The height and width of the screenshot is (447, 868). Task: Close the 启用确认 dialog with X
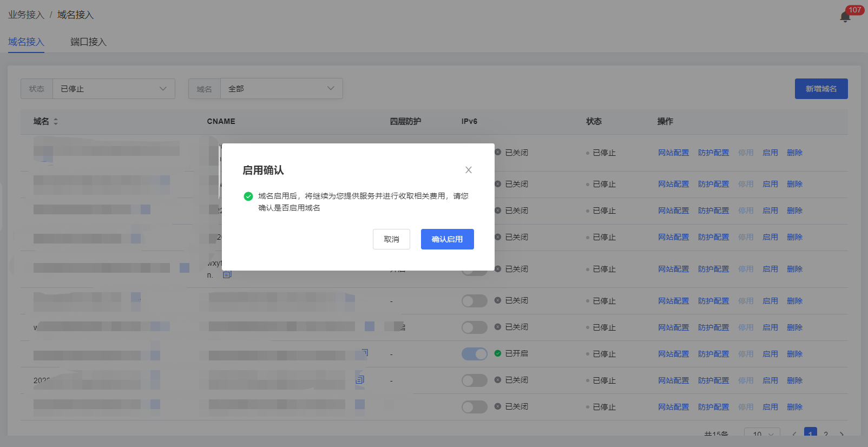pos(469,170)
